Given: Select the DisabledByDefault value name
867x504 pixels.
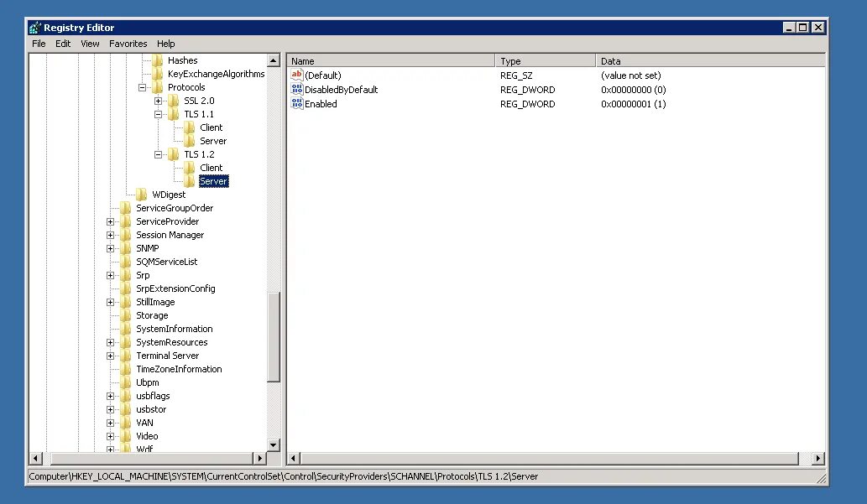Looking at the screenshot, I should (341, 90).
